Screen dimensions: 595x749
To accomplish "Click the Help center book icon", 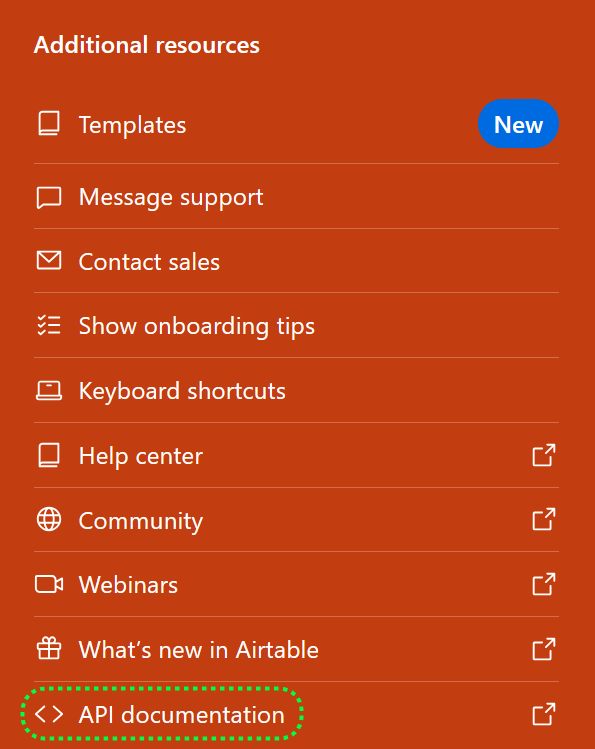I will coord(49,455).
